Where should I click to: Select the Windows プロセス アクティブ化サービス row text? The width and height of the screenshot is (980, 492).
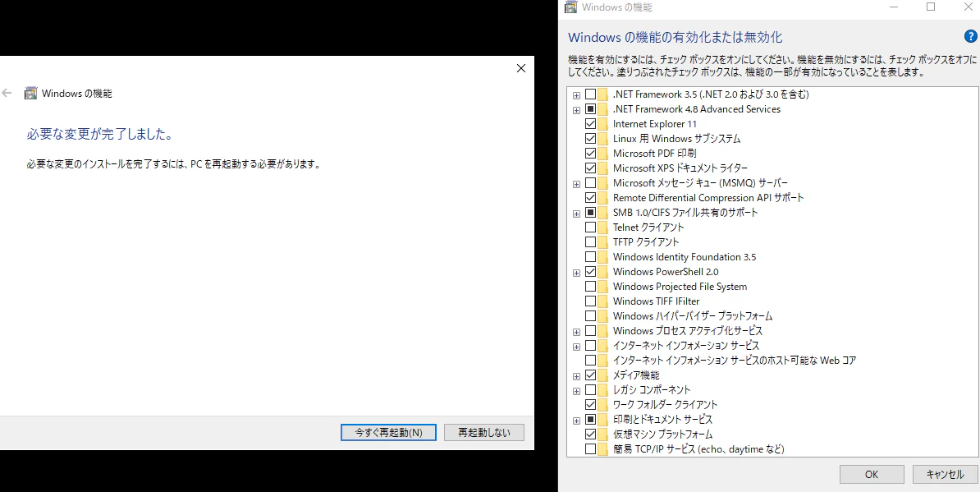pos(688,331)
